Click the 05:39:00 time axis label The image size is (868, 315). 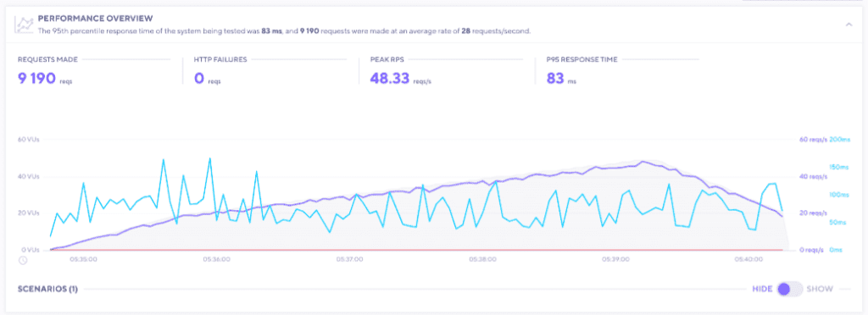coord(616,258)
